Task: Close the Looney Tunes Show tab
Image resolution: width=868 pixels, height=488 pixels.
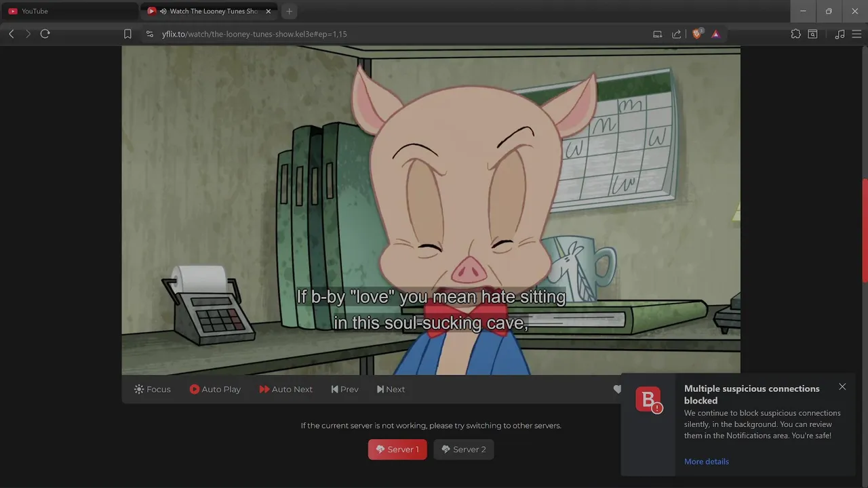Action: tap(269, 11)
